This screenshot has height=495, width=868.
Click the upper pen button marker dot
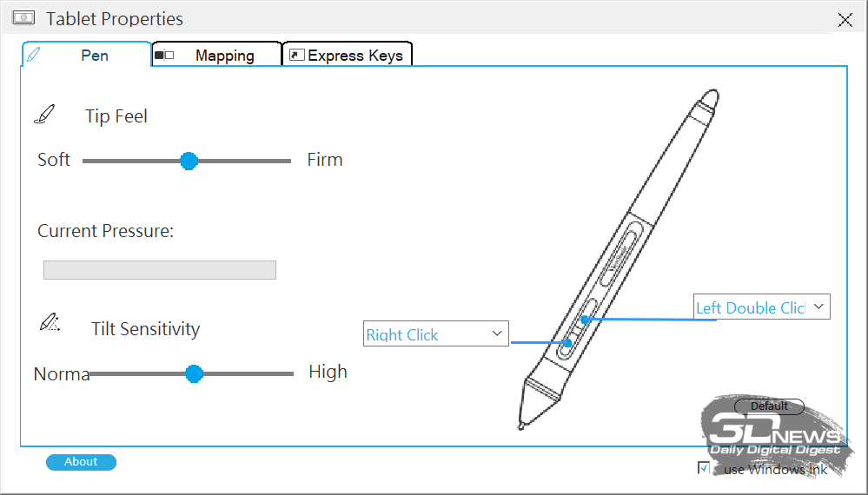[x=585, y=319]
